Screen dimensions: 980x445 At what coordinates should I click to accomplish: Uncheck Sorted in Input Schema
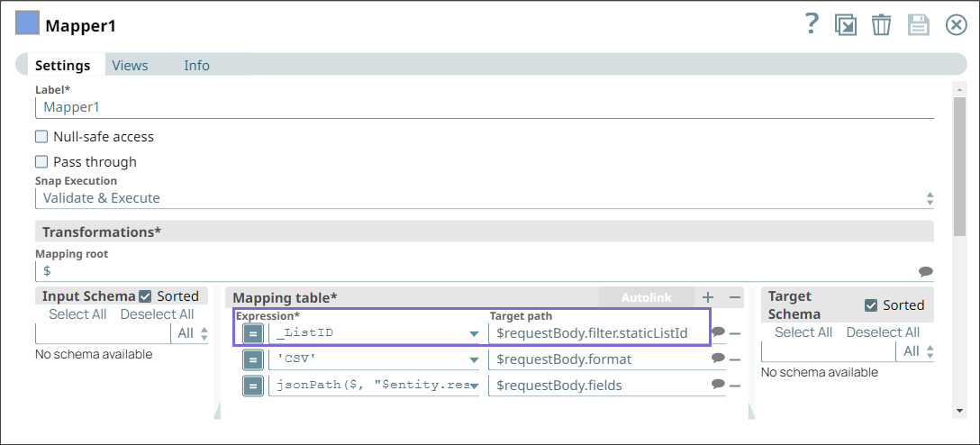(x=145, y=296)
